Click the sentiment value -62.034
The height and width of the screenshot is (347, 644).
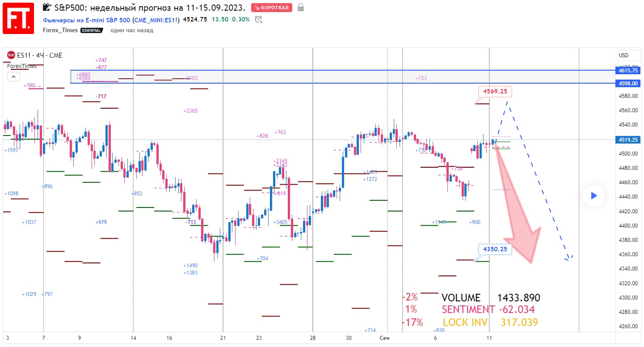[516, 309]
